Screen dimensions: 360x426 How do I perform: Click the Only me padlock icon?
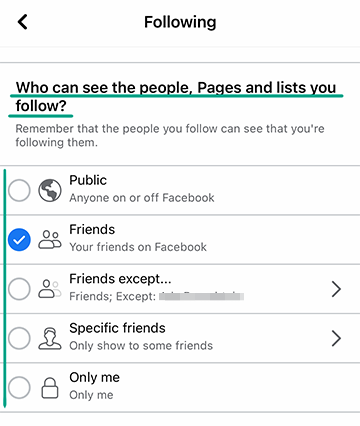50,388
